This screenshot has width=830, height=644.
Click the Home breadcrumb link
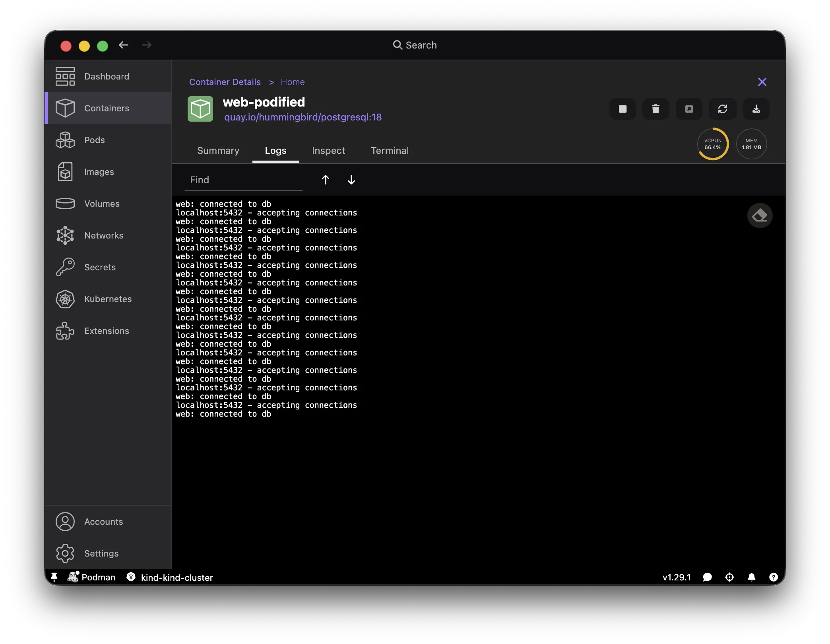coord(293,82)
